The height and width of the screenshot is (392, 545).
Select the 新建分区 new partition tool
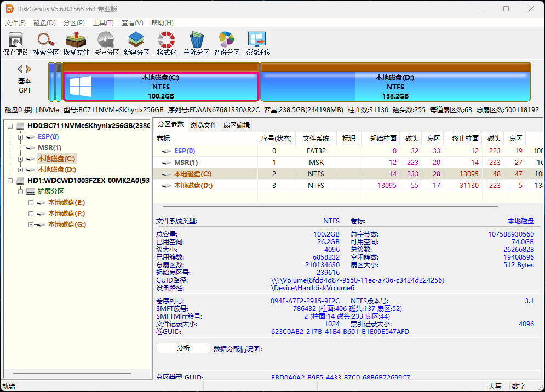[x=136, y=43]
